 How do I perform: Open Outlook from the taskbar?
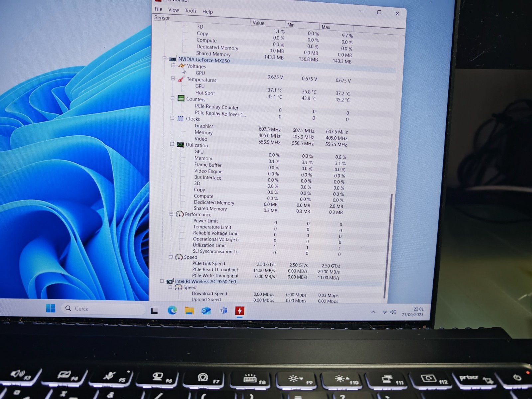tap(206, 311)
